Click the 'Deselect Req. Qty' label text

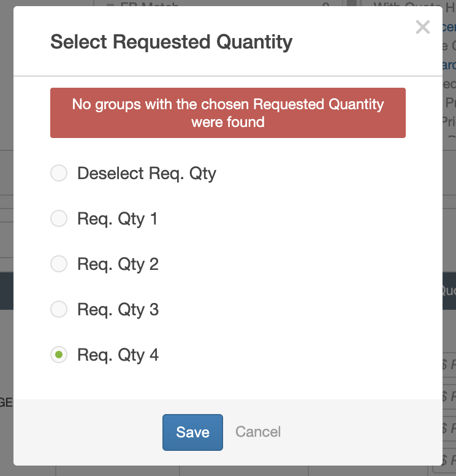click(x=146, y=174)
